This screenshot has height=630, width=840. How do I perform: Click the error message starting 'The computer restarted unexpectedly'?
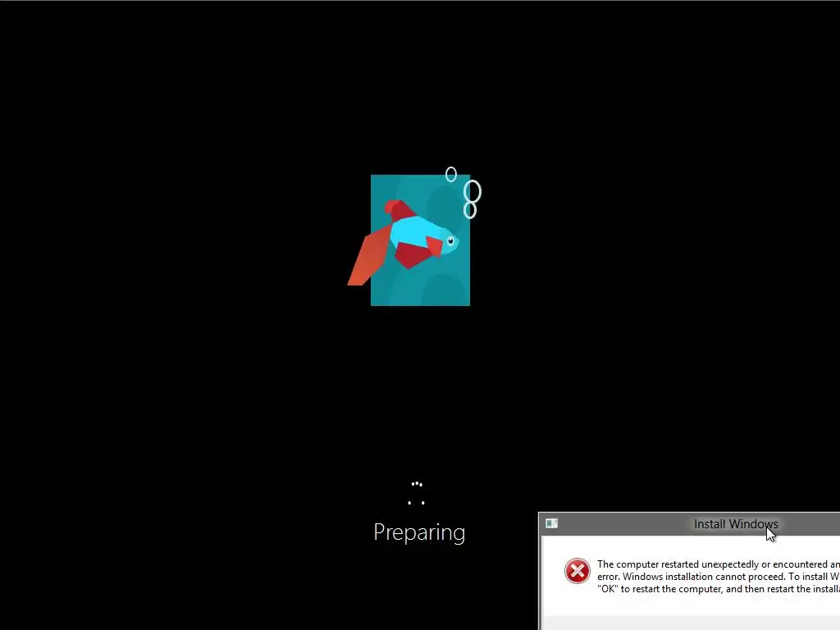(x=719, y=577)
